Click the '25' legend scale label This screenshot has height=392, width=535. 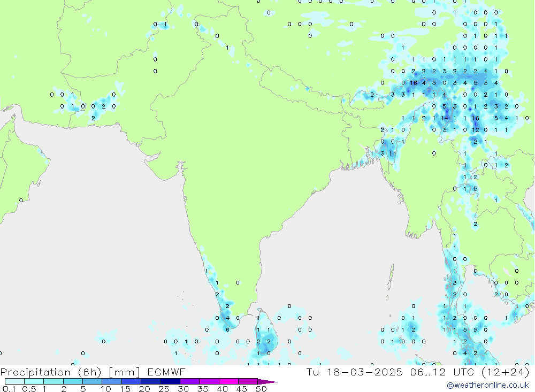[x=164, y=389]
